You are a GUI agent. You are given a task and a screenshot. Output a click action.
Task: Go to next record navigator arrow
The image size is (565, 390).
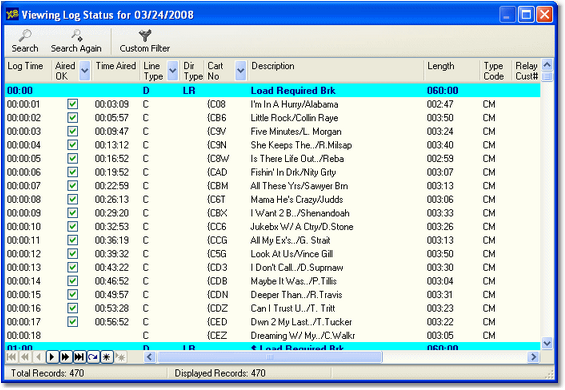pyautogui.click(x=52, y=357)
